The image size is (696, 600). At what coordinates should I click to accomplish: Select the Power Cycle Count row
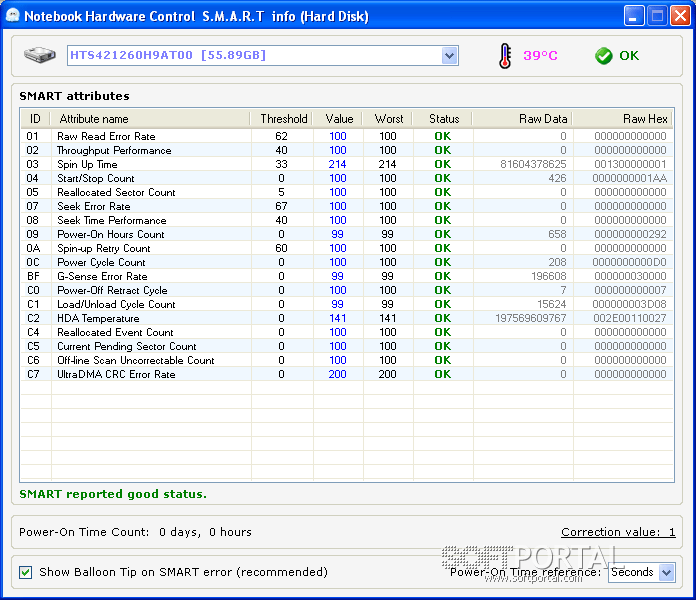[x=347, y=262]
